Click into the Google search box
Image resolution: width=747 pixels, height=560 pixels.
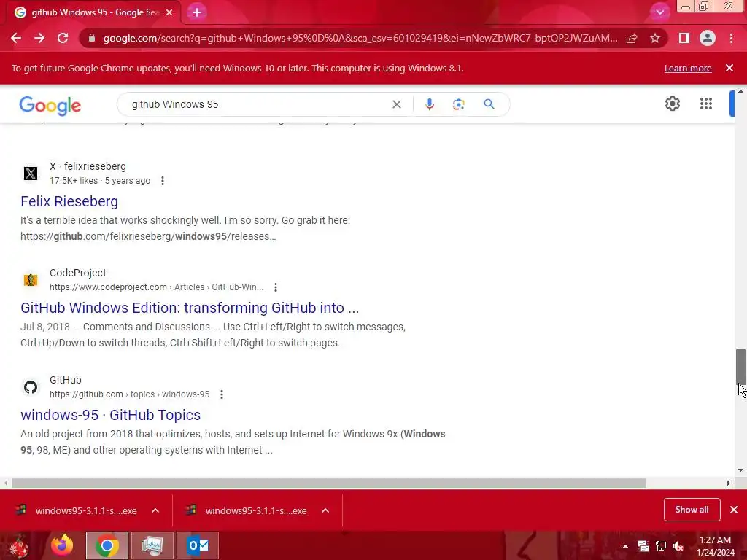[258, 104]
